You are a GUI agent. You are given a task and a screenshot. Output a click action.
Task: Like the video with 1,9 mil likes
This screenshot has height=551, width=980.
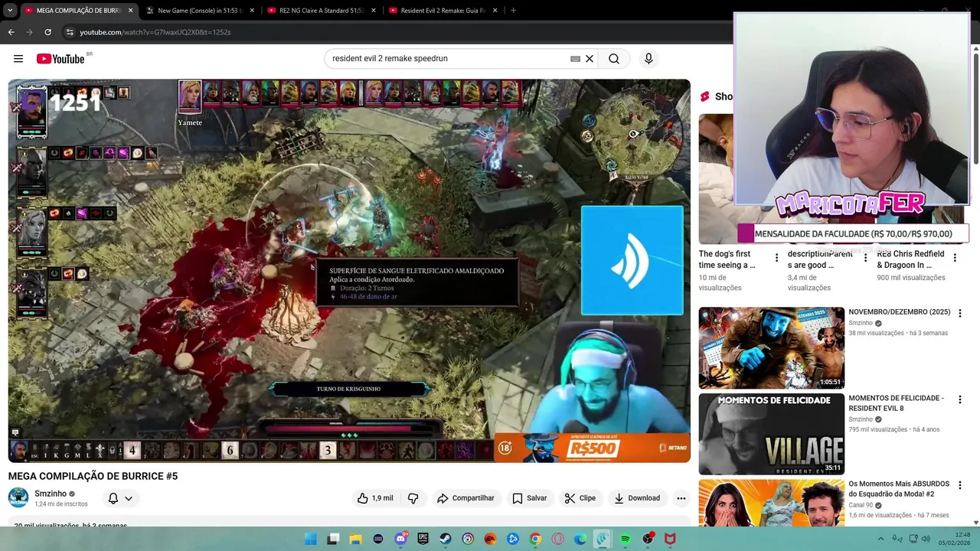coord(375,498)
